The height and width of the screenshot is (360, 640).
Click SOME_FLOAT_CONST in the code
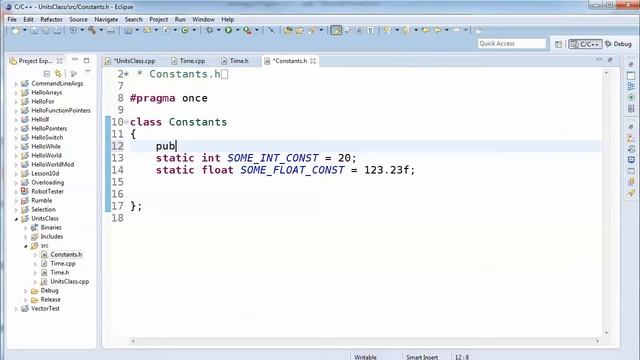(292, 170)
